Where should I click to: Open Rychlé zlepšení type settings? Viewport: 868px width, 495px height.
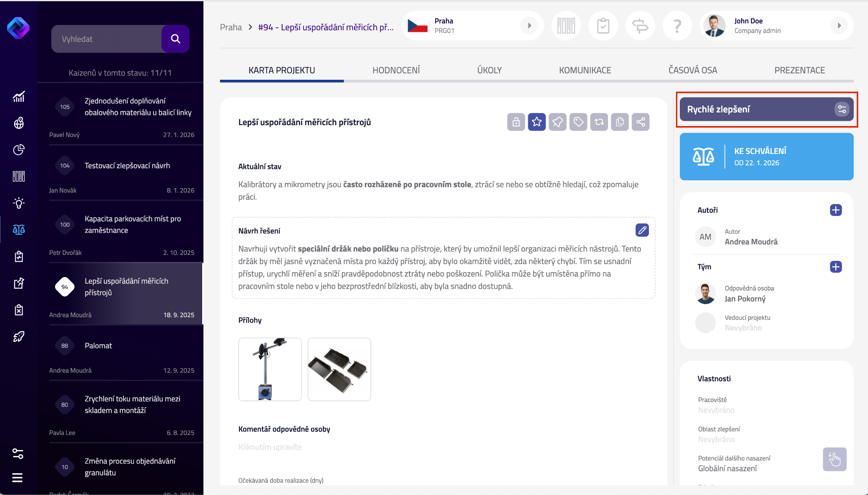tap(842, 109)
